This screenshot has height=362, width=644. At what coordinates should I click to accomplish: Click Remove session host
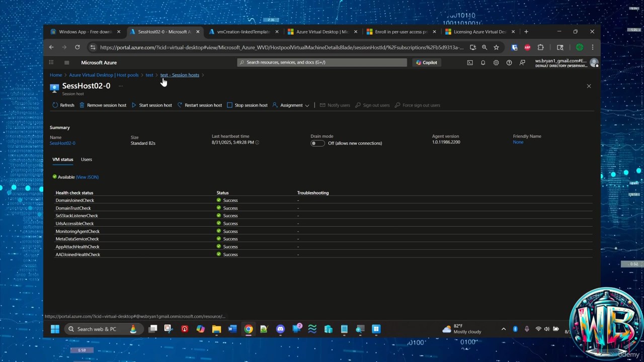[103, 105]
